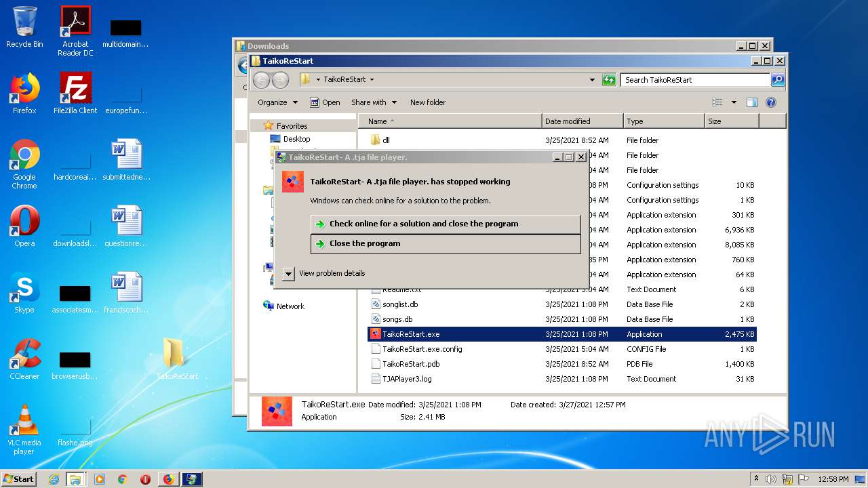
Task: Open Google Chrome desktop shortcut
Action: pos(24,164)
